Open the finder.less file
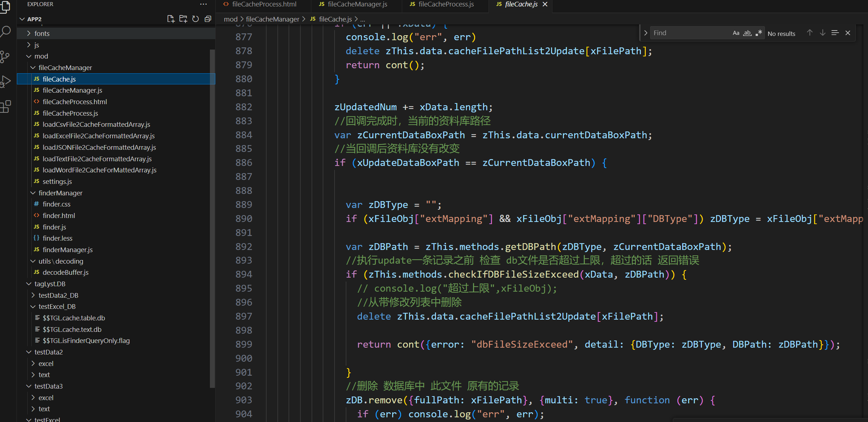Image resolution: width=868 pixels, height=422 pixels. tap(116, 238)
